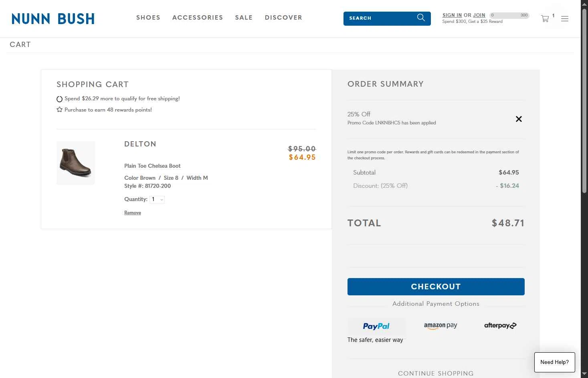This screenshot has width=588, height=378.
Task: Click the Style #: 81720-200 text
Action: click(x=148, y=186)
